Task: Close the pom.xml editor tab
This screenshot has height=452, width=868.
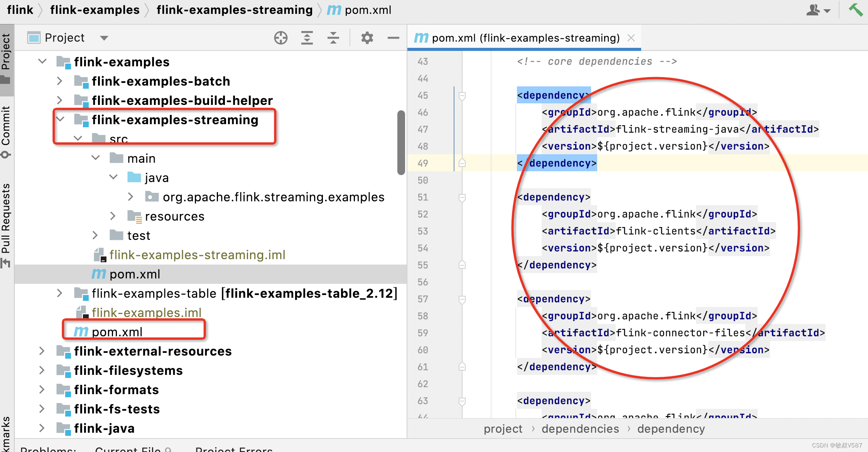Action: pyautogui.click(x=631, y=38)
